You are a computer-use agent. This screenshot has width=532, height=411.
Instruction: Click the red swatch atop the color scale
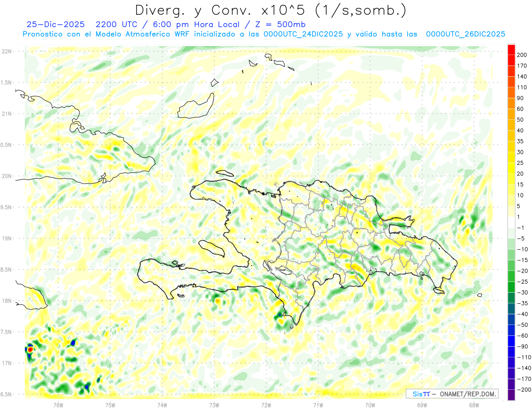(512, 50)
